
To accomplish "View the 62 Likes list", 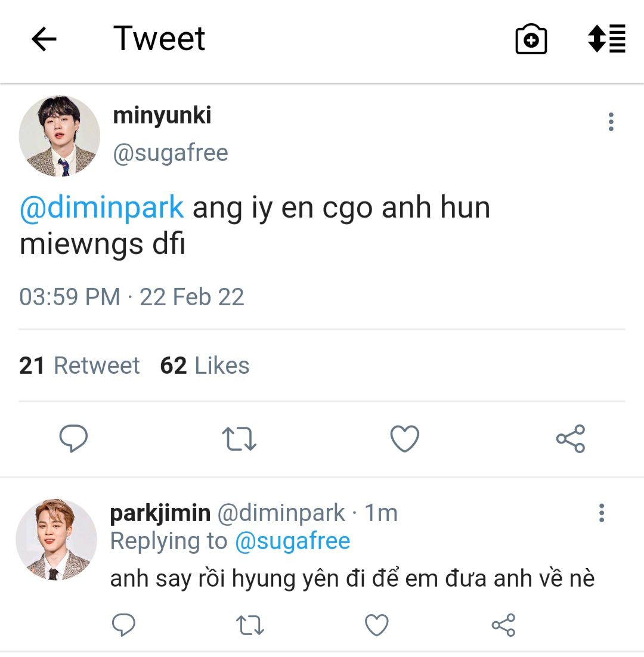I will [x=205, y=365].
